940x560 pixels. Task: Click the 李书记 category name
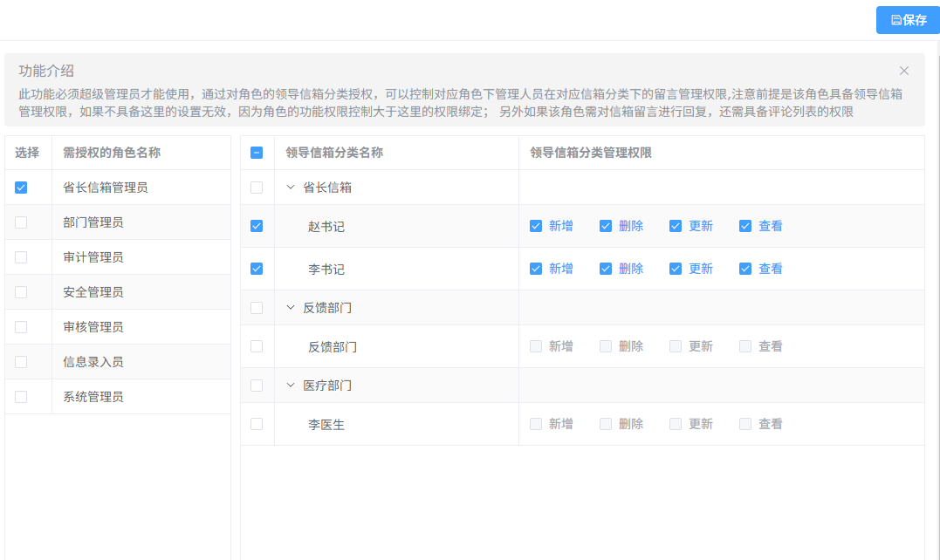[x=326, y=270]
